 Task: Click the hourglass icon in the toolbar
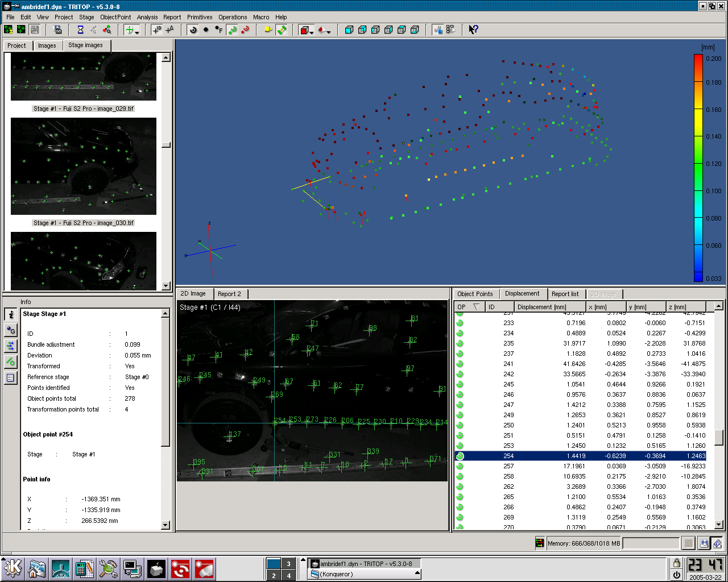tap(80, 30)
